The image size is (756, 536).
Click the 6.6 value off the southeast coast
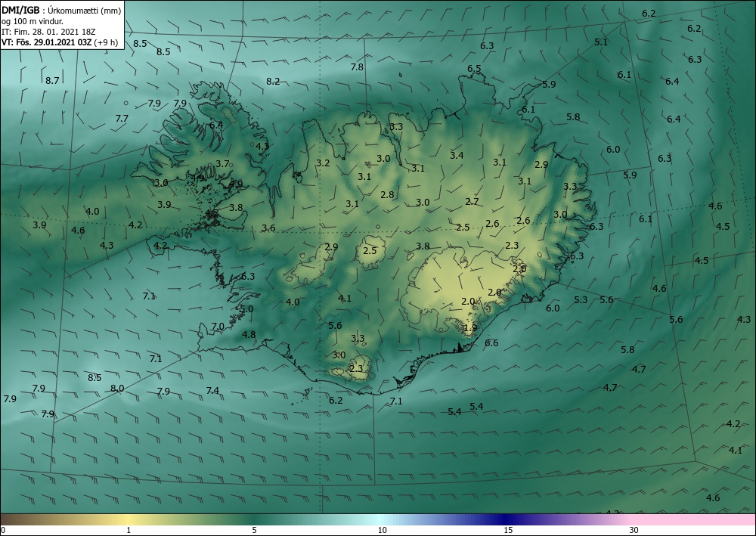click(491, 342)
